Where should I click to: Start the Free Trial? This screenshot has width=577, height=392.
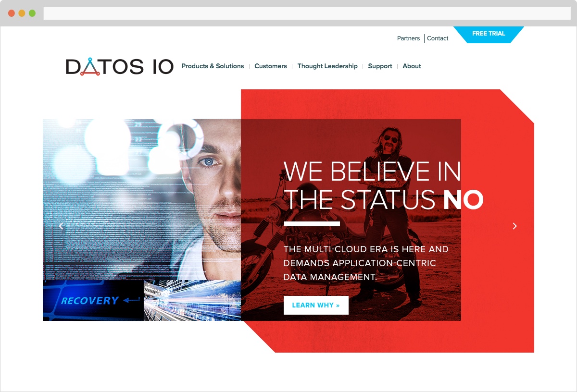tap(489, 34)
